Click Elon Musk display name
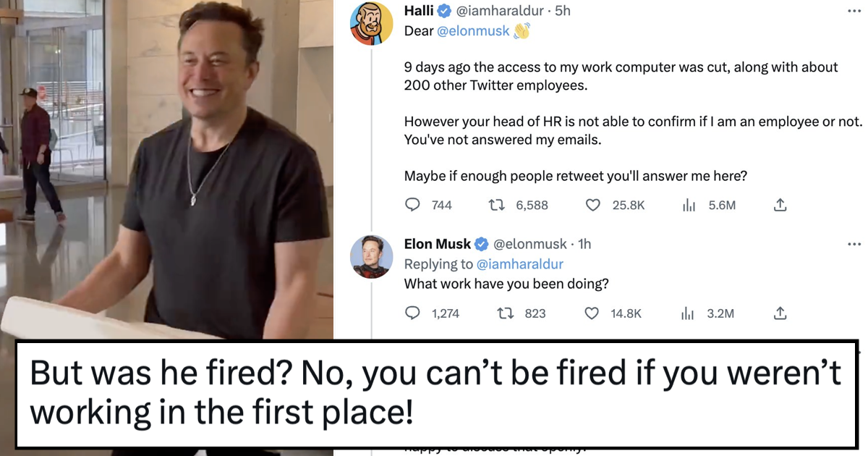The height and width of the screenshot is (456, 868). tap(438, 244)
